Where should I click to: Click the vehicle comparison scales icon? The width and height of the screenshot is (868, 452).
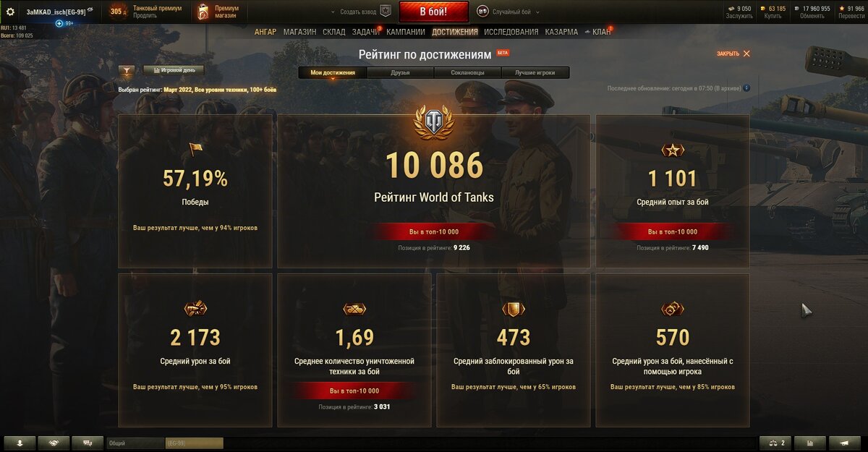tap(775, 443)
